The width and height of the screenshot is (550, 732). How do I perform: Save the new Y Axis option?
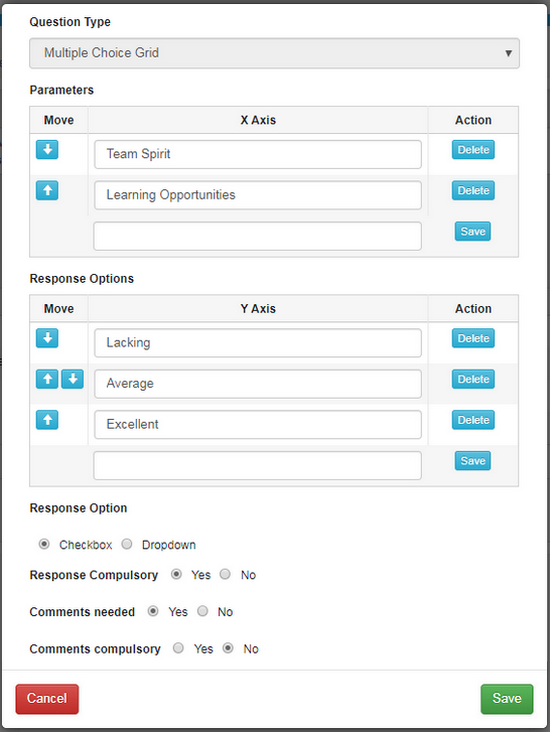pos(472,461)
